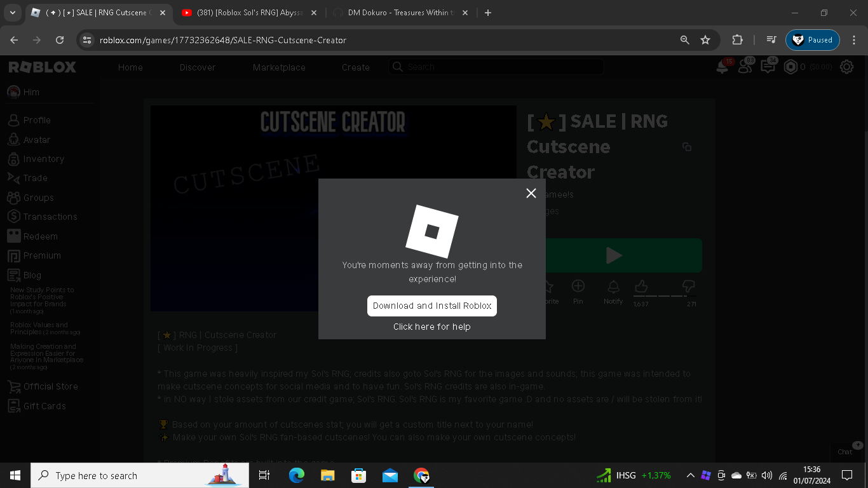Click the Windows taskbar search box
The height and width of the screenshot is (488, 868).
coord(140,475)
